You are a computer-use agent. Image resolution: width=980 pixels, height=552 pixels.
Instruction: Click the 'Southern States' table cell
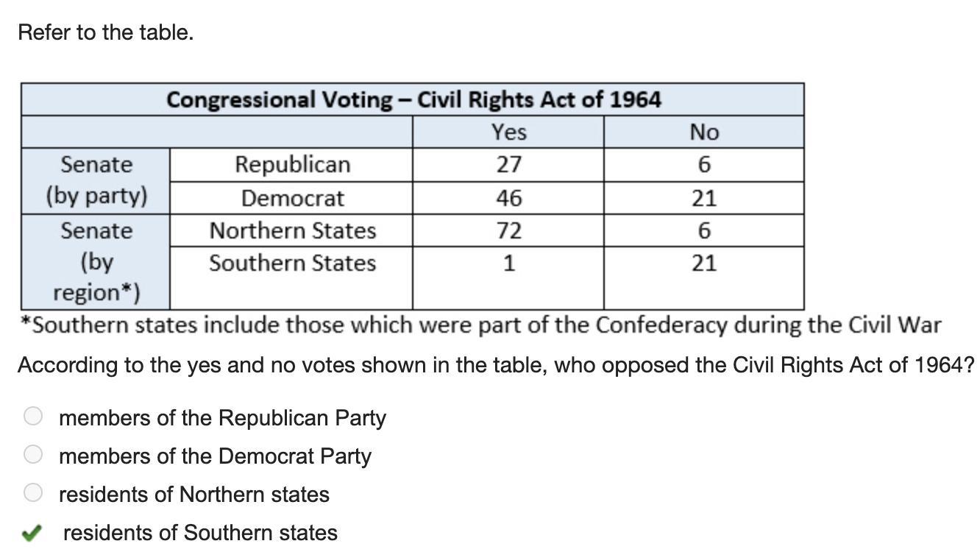(292, 263)
